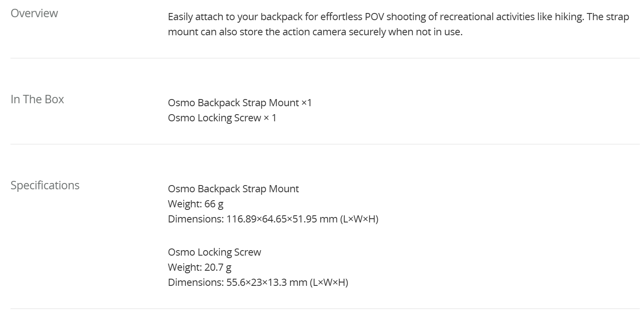Click "Osmo Locking Screw" title under Specifications
Image resolution: width=644 pixels, height=319 pixels.
(214, 252)
